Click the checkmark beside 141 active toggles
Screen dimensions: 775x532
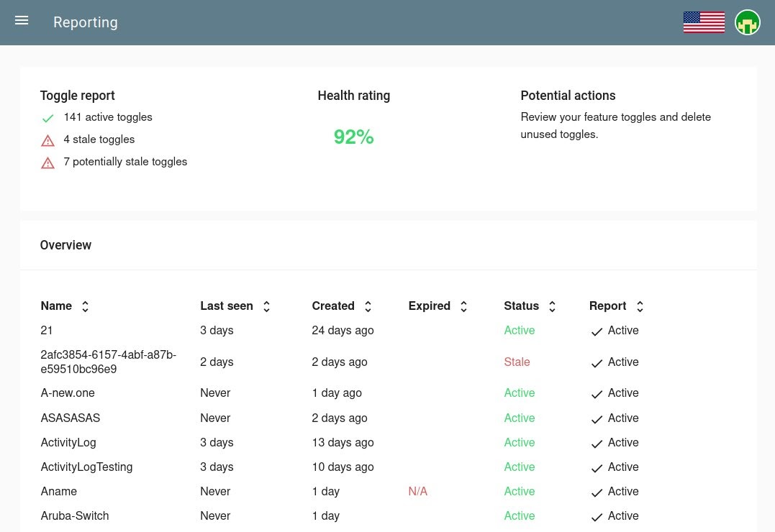point(47,118)
